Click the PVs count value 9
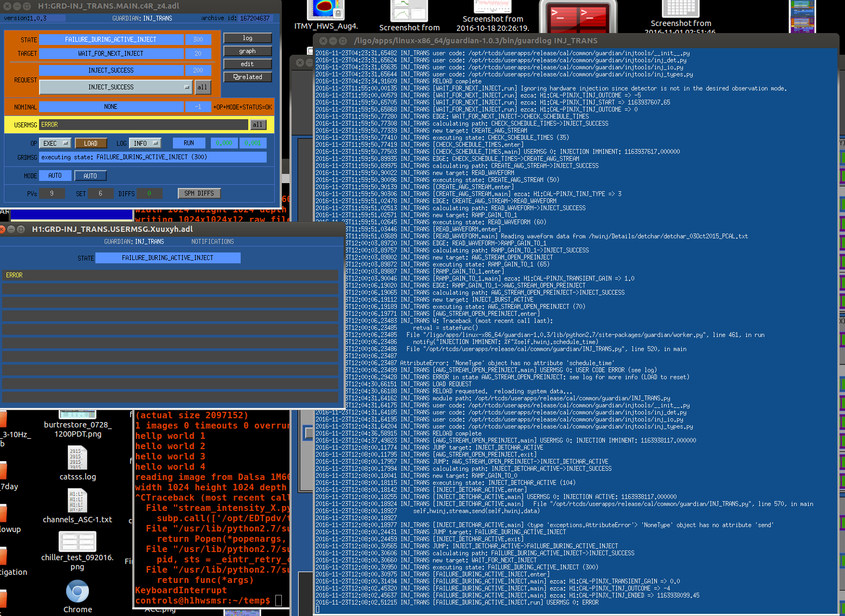This screenshot has width=845, height=616. pyautogui.click(x=51, y=193)
